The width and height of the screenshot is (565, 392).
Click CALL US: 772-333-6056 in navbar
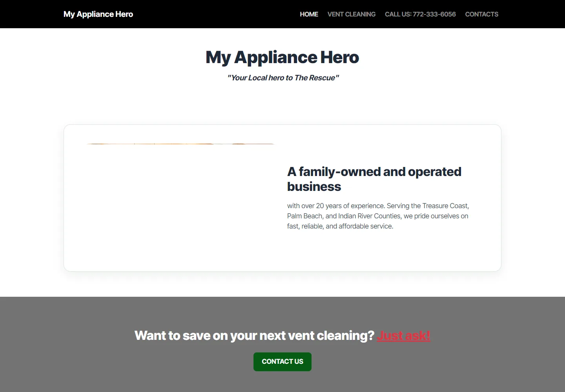click(420, 14)
